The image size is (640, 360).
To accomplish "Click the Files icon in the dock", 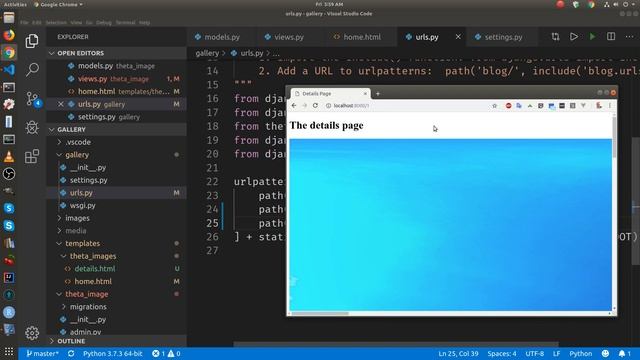I will click(9, 18).
